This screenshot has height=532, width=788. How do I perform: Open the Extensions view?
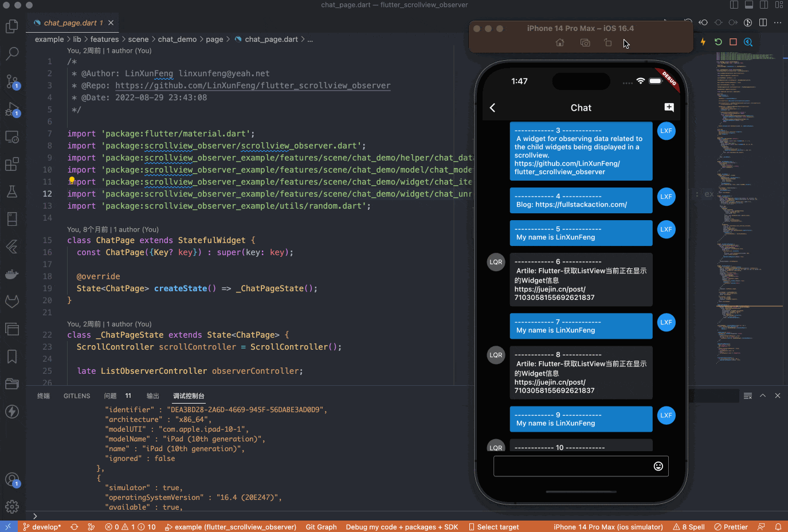point(12,164)
